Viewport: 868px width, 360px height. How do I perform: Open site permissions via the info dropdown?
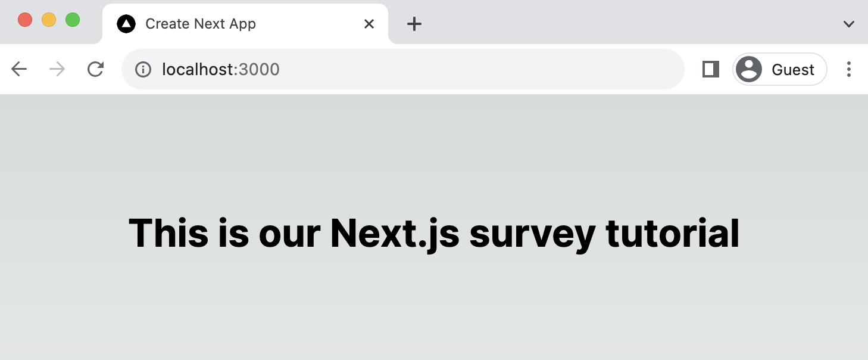click(143, 69)
